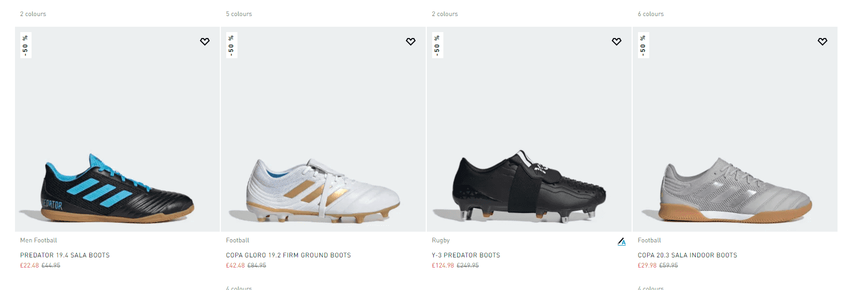Screen dimensions: 868x290
Task: Click the -50% badge on Copa Gloro
Action: click(231, 45)
